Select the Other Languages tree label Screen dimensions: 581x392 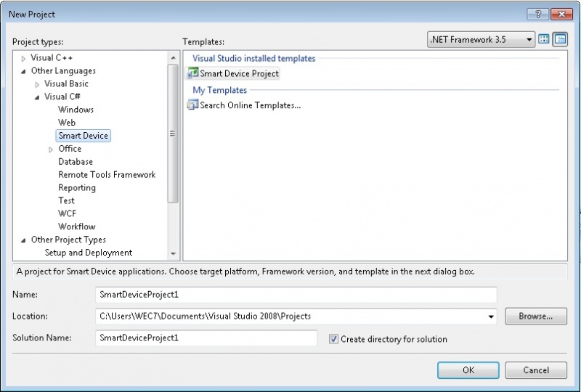click(x=63, y=70)
